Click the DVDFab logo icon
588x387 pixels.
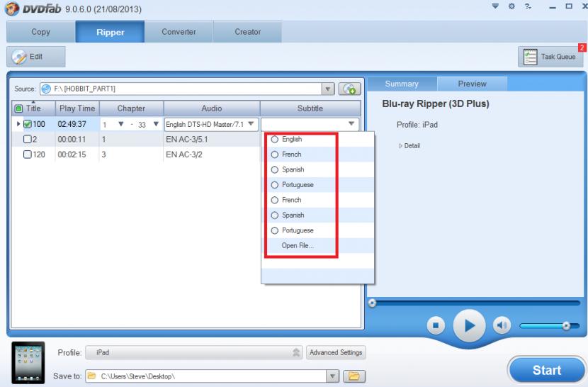(12, 9)
